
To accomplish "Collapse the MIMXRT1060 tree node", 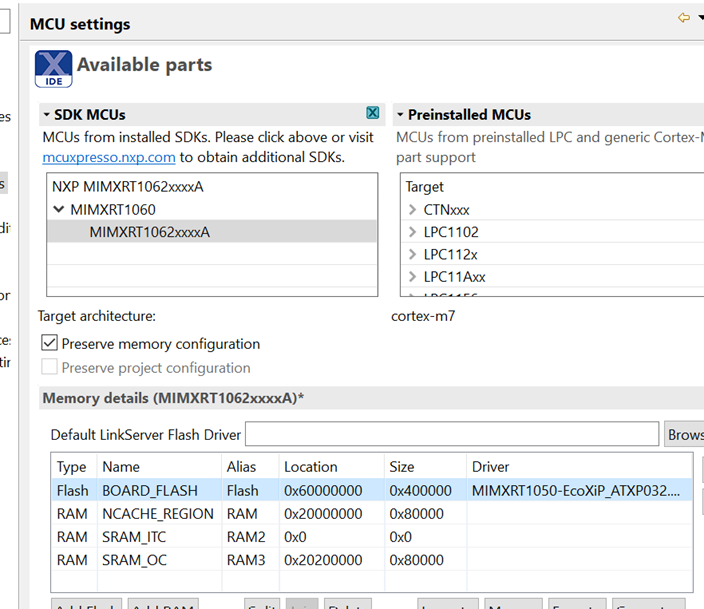I will coord(59,210).
